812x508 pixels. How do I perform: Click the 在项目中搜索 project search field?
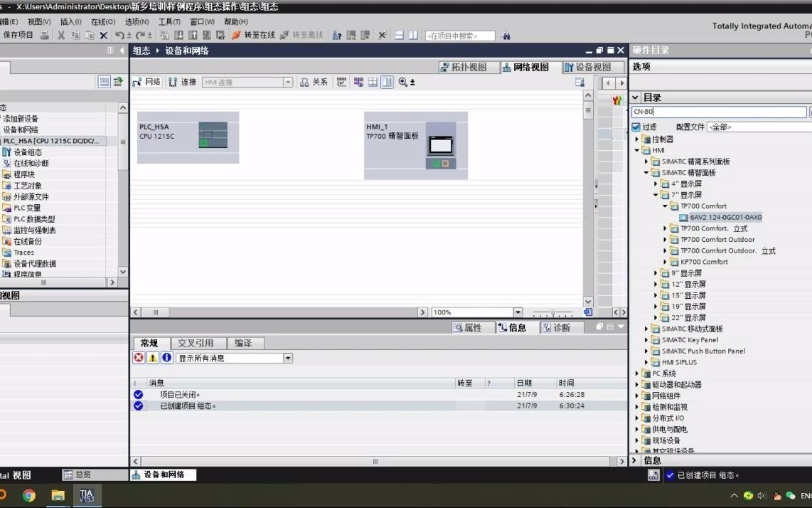coord(460,36)
